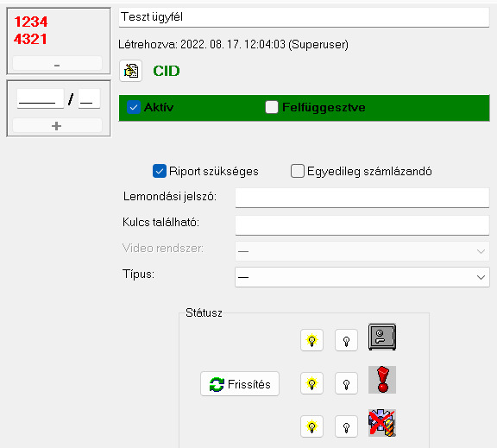The image size is (497, 448).
Task: Click lit bulb button in safe row
Action: point(311,340)
